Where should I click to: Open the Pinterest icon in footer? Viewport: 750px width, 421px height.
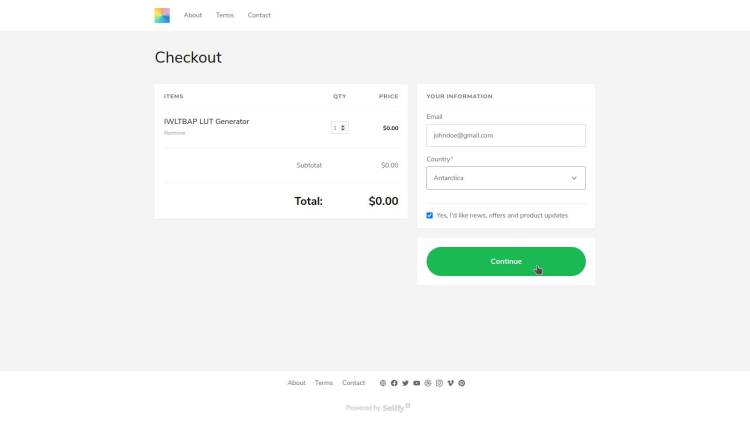pyautogui.click(x=462, y=383)
